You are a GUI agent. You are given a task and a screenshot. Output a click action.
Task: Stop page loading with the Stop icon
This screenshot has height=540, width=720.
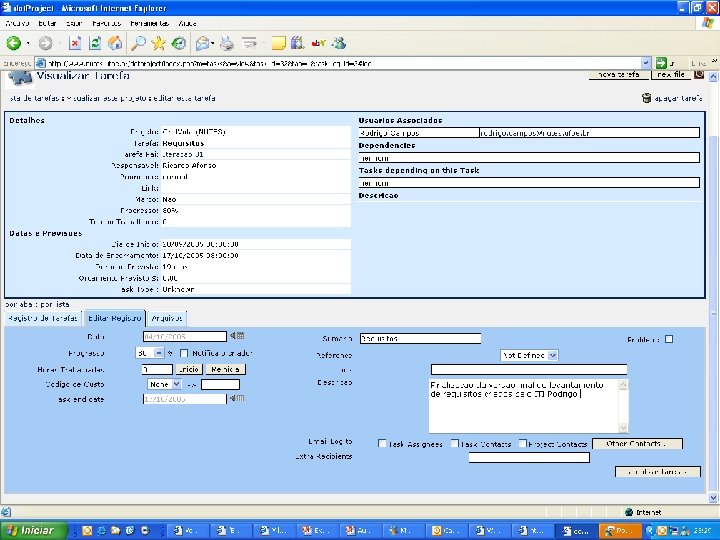75,43
